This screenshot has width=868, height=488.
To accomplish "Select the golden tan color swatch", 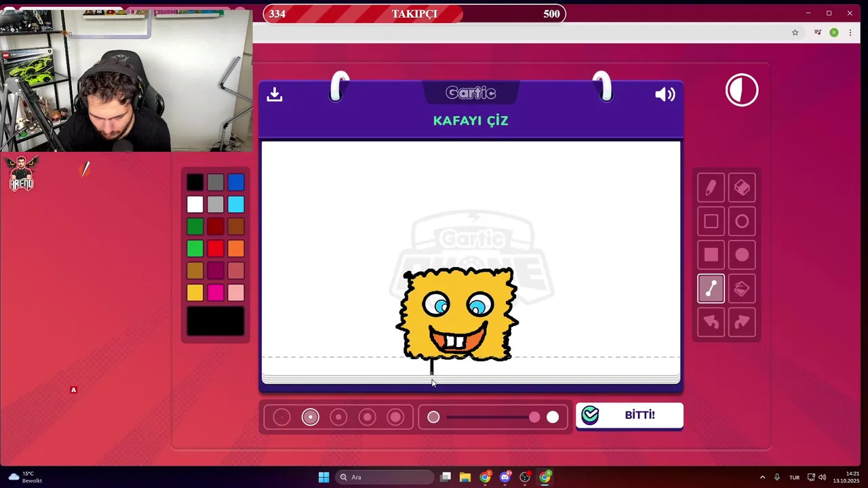I will tap(195, 270).
